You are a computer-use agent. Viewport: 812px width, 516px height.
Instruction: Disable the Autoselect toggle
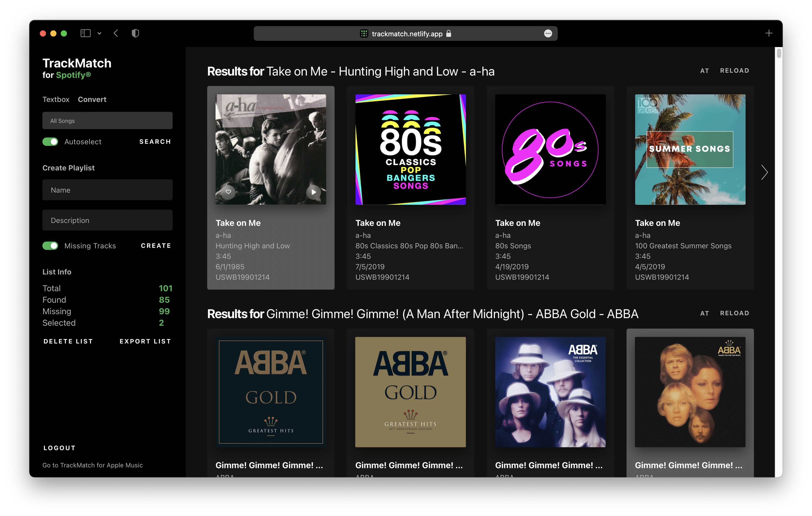(50, 142)
